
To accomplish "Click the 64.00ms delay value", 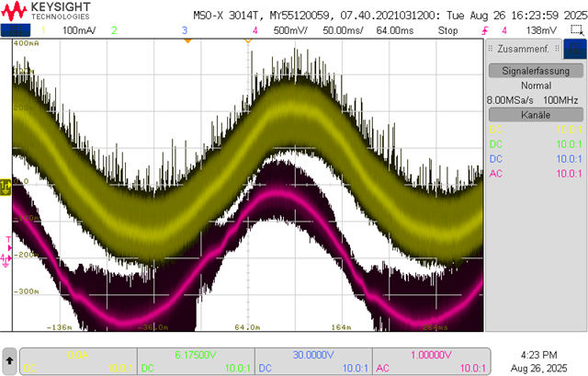I will point(395,30).
